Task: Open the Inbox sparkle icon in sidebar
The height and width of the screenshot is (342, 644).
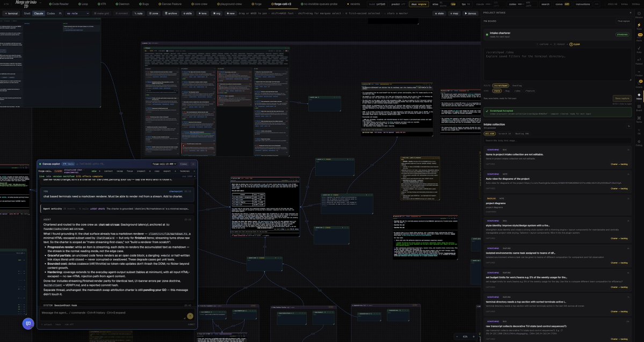Action: pos(639,96)
